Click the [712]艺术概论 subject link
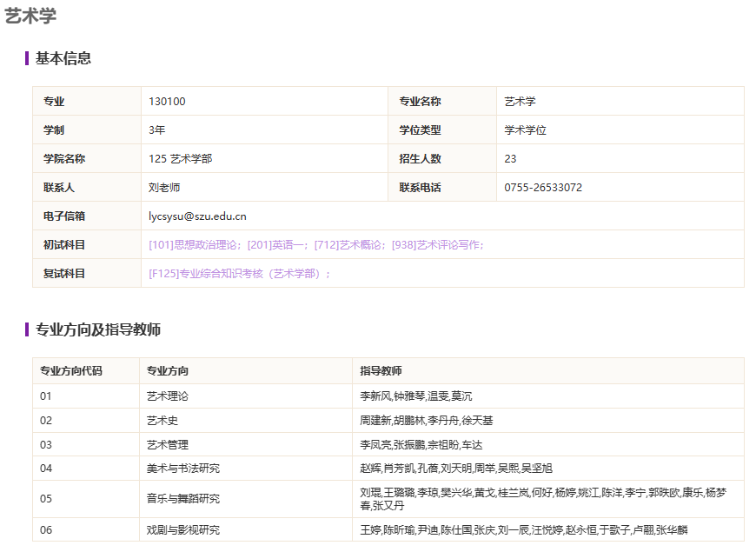This screenshot has width=756, height=552. 349,245
